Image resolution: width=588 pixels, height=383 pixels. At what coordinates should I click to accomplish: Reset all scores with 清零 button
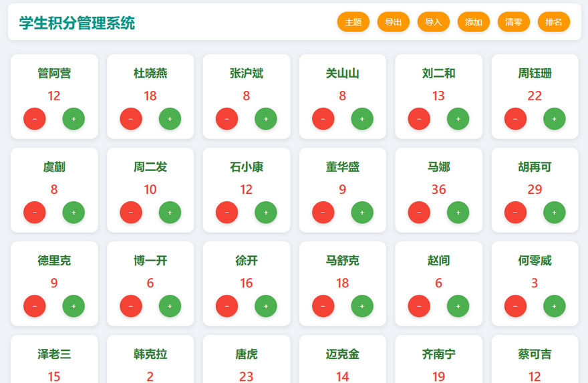click(513, 22)
